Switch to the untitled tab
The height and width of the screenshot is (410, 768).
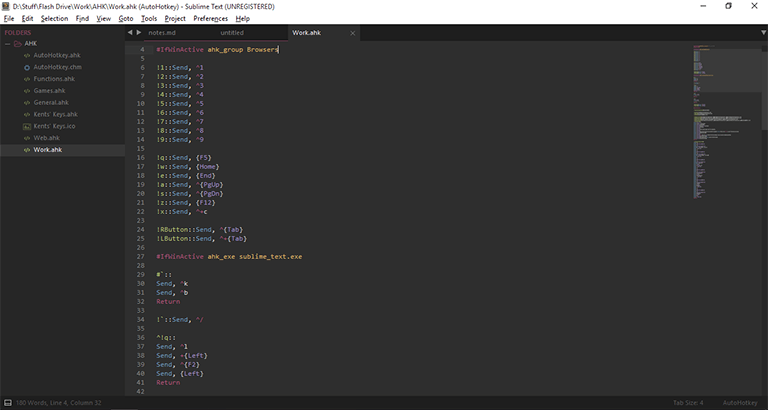pos(232,33)
